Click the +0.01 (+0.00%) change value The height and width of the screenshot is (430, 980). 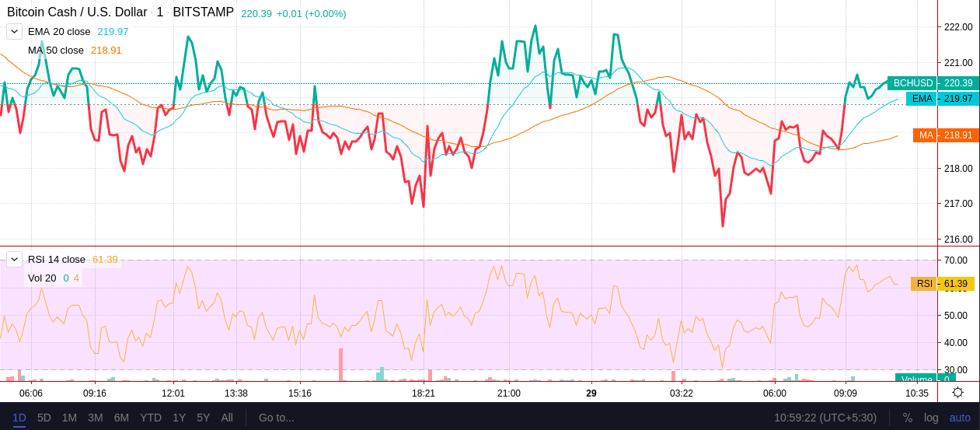tap(312, 14)
